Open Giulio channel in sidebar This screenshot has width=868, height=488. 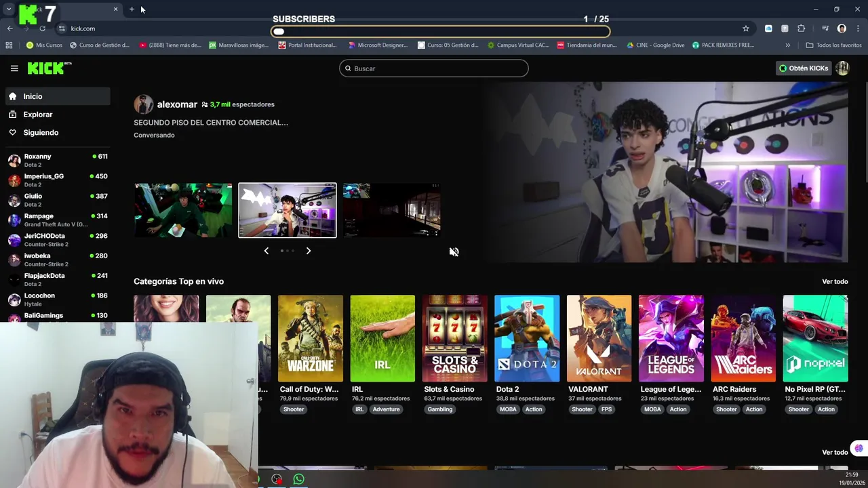58,200
